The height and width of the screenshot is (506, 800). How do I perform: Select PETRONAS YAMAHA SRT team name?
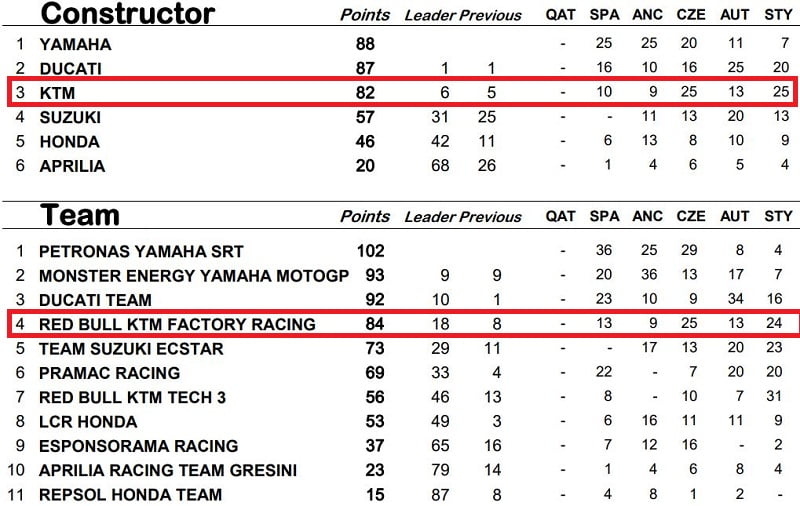click(x=141, y=251)
